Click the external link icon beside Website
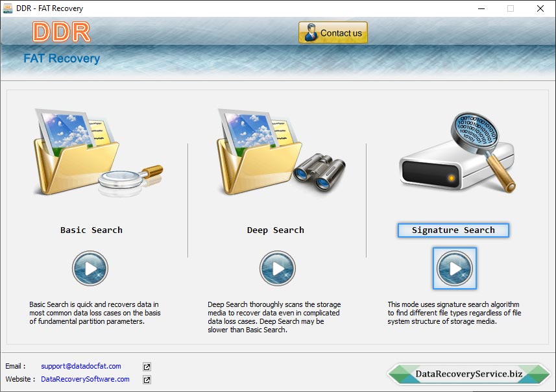556x392 pixels. 147,380
